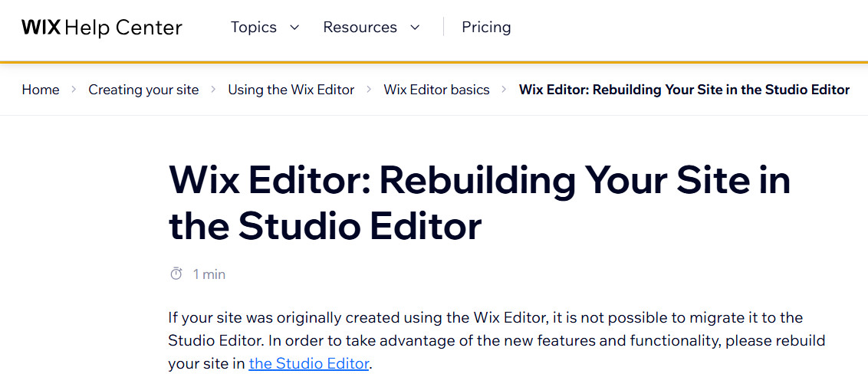This screenshot has height=387, width=868.
Task: Click the arrow after Using the Wix Editor
Action: pyautogui.click(x=369, y=90)
